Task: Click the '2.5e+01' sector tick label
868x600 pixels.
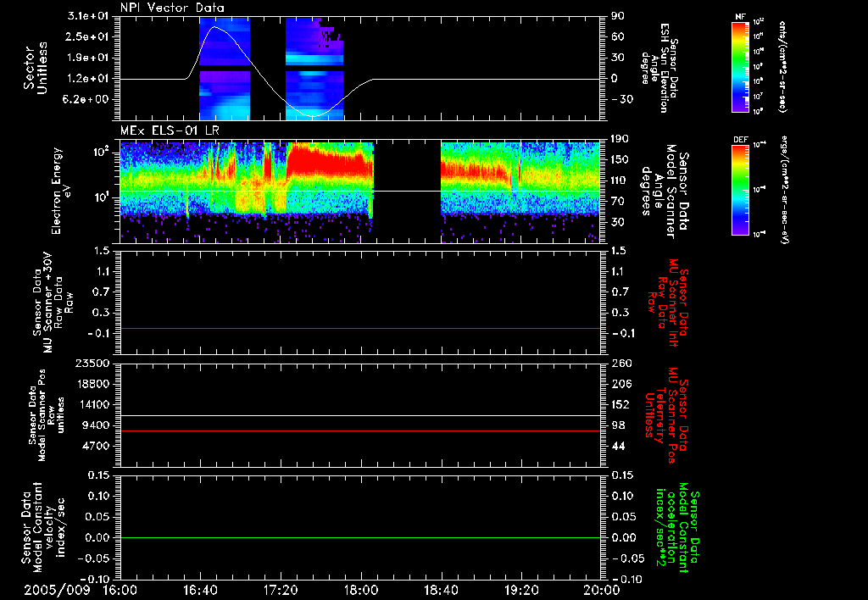Action: pyautogui.click(x=88, y=36)
